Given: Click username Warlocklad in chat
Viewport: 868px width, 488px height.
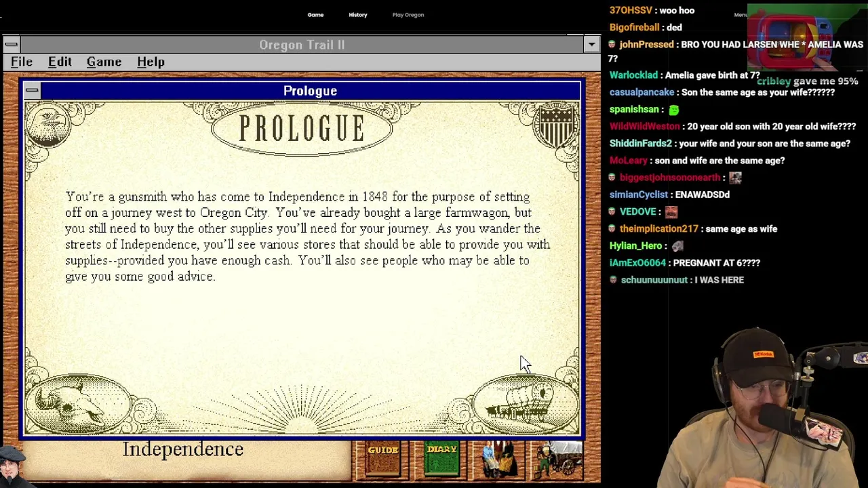Looking at the screenshot, I should [633, 75].
